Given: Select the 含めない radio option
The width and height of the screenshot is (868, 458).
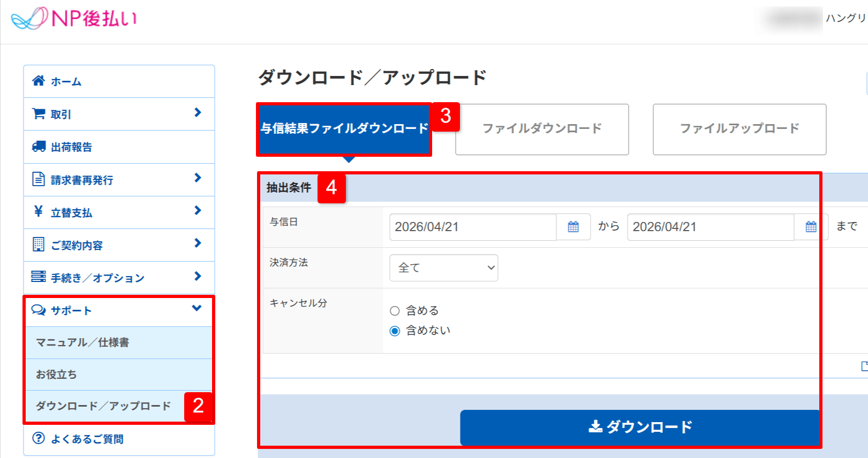Looking at the screenshot, I should [395, 331].
